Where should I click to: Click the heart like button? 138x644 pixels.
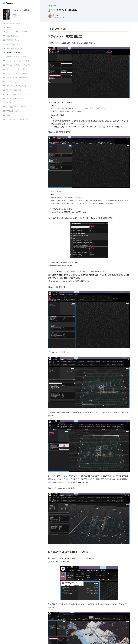pos(15,15)
